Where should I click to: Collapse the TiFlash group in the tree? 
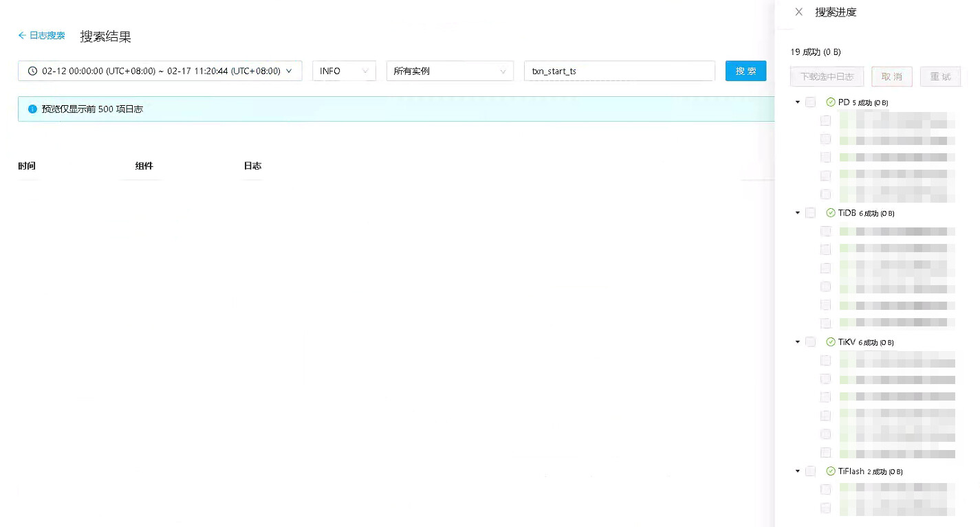798,471
